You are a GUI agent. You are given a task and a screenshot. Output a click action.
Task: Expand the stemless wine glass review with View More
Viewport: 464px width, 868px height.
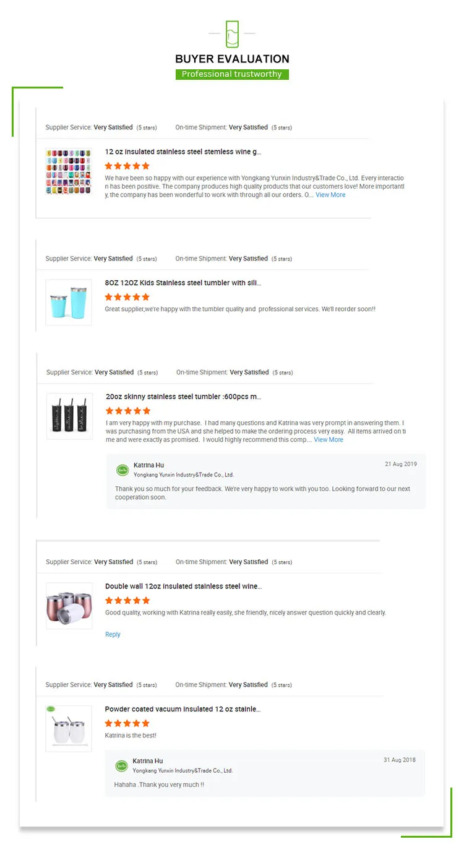(x=330, y=195)
